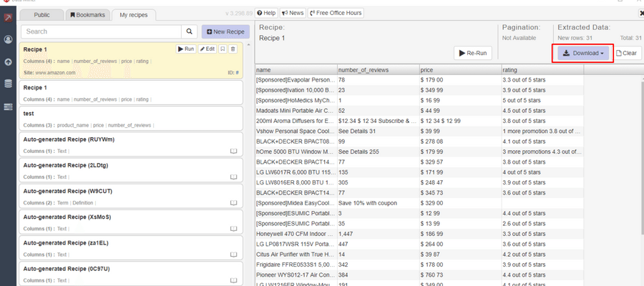Click the server list icon in sidebar

8,107
